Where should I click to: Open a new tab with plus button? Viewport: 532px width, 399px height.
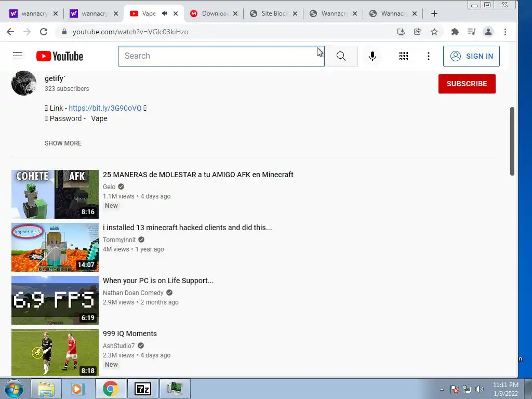(434, 14)
